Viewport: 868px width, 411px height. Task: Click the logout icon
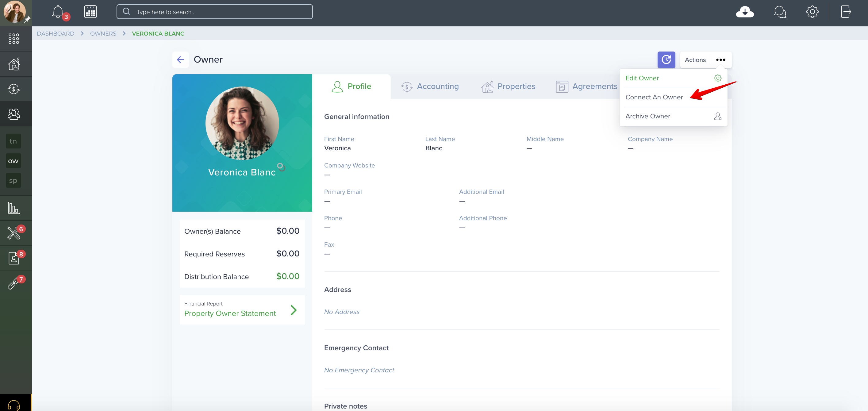click(x=846, y=12)
